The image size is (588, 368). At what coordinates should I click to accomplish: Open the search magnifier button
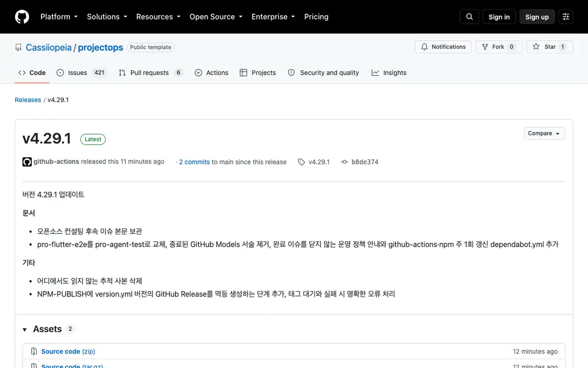469,17
